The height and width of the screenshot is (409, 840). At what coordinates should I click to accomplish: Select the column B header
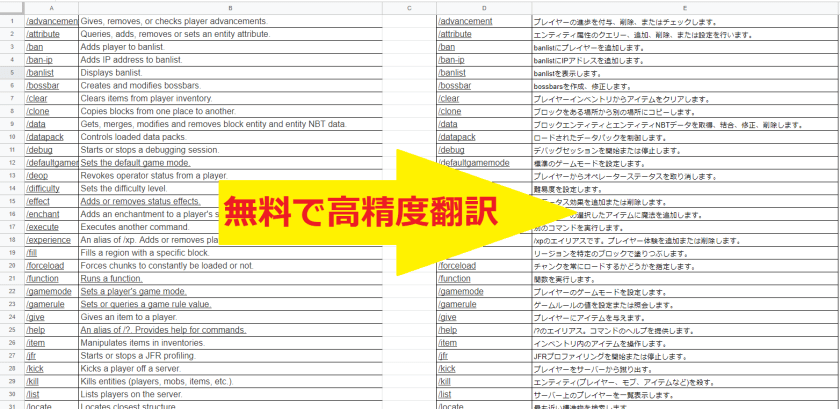point(229,8)
